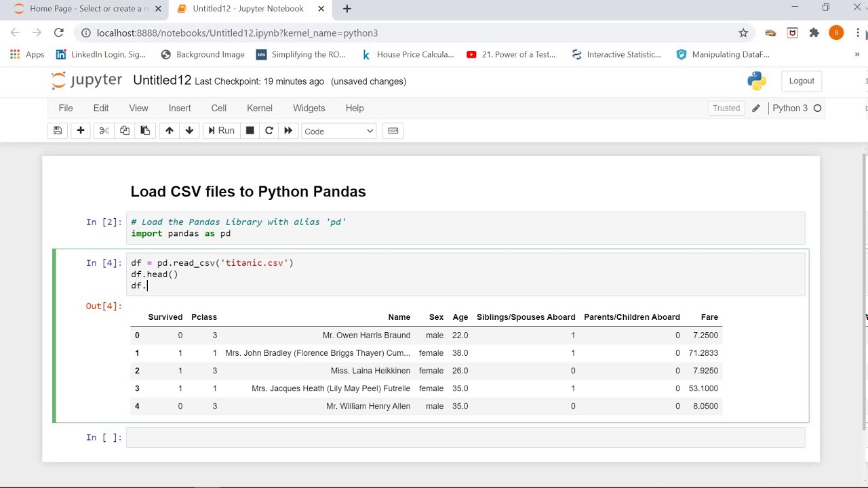Click the empty code cell input
The width and height of the screenshot is (868, 488).
pyautogui.click(x=465, y=438)
